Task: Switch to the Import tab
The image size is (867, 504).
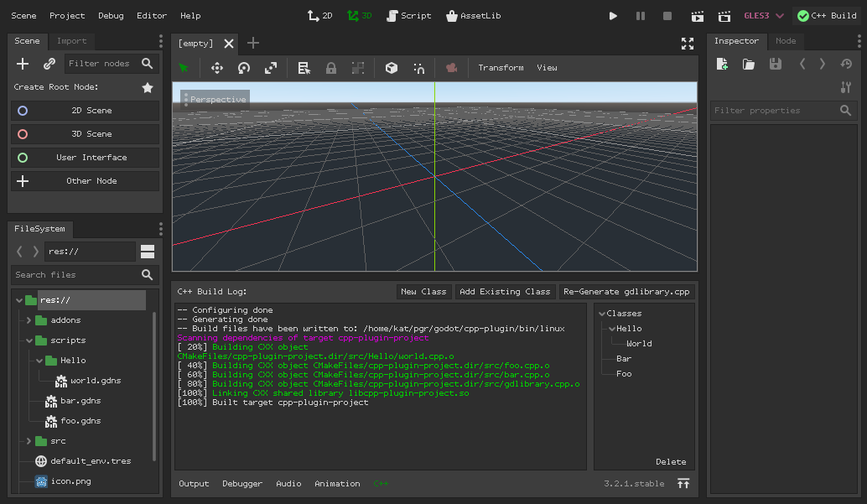Action: click(71, 41)
